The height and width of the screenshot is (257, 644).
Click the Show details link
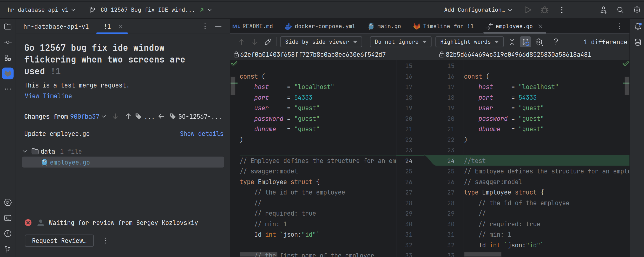point(202,134)
